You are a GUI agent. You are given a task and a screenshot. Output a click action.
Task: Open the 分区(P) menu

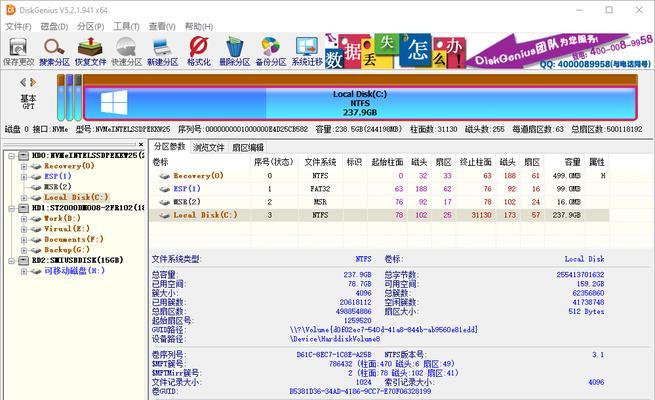(x=90, y=27)
